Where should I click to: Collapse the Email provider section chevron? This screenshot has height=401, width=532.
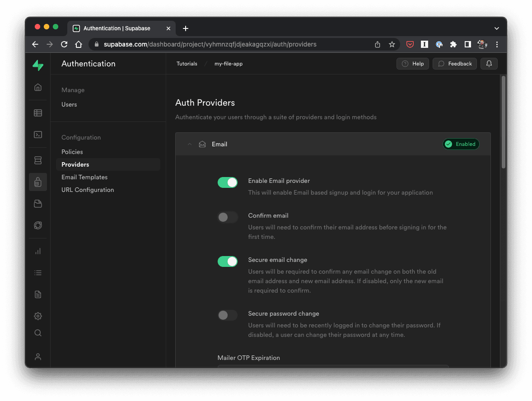190,145
